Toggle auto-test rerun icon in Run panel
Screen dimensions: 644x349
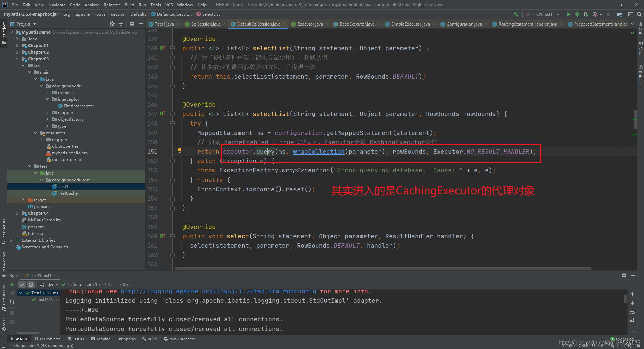click(x=12, y=302)
